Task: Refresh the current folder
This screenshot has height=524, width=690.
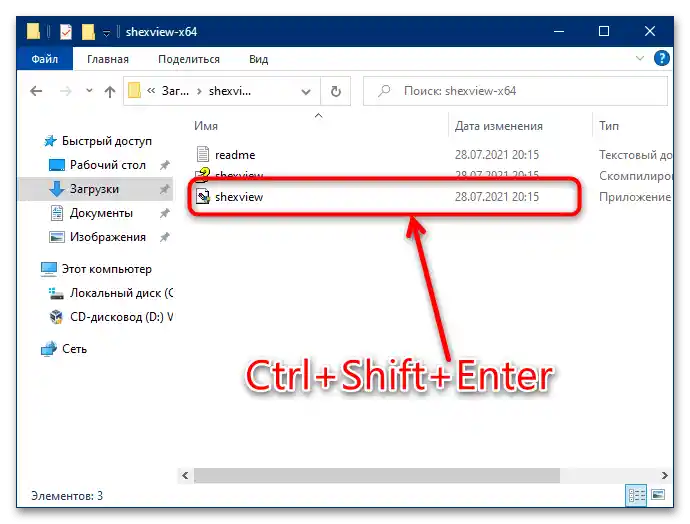Action: 336,92
